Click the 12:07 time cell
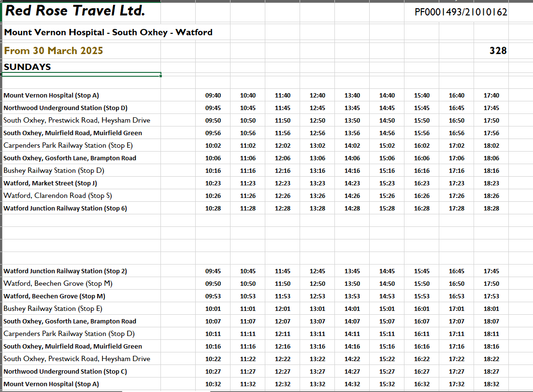 [283, 322]
